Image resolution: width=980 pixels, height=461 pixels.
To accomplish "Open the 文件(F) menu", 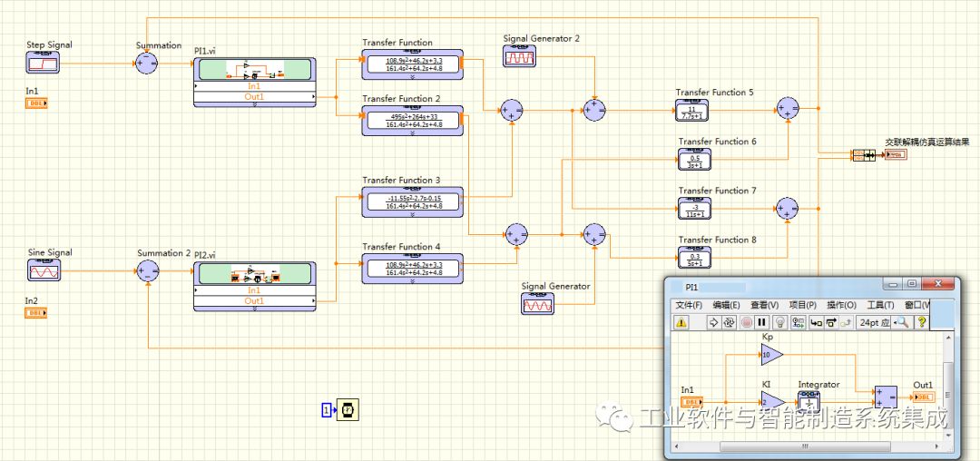I will click(688, 305).
